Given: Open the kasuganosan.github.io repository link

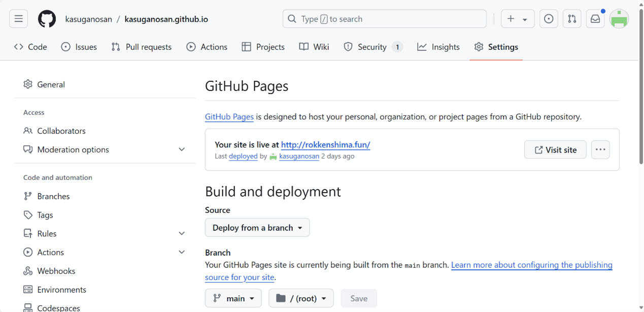Looking at the screenshot, I should [166, 19].
